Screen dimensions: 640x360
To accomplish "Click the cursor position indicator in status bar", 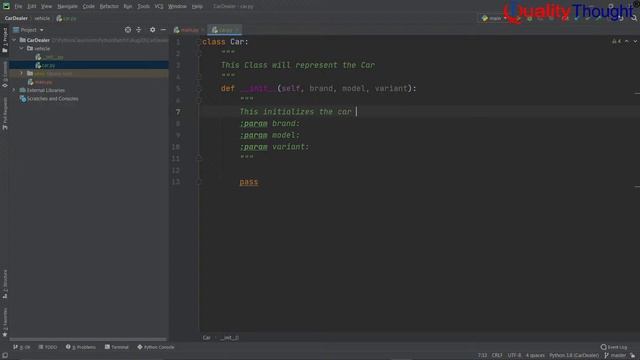I will tap(482, 356).
